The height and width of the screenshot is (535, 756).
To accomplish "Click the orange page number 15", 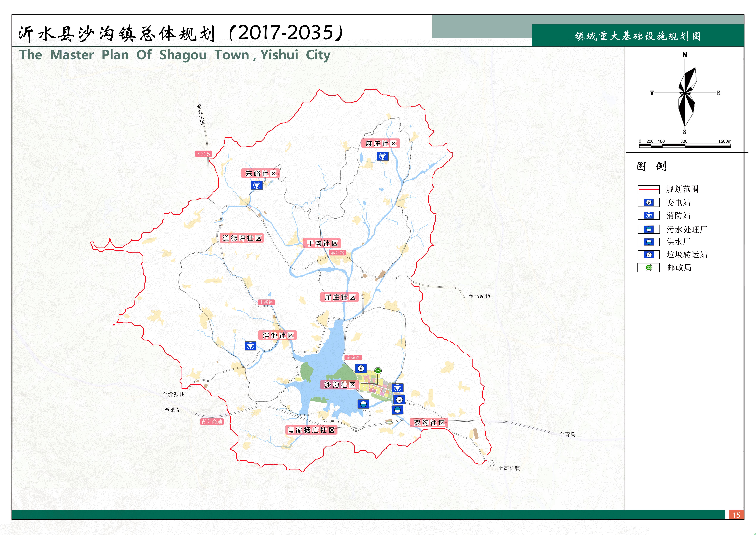I will tap(737, 515).
